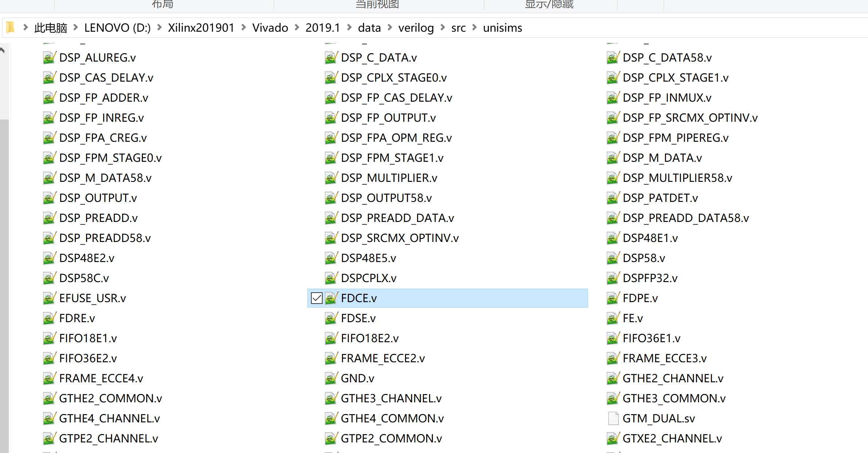The image size is (868, 453).
Task: Click the scroll up arrow on left pane
Action: pos(3,50)
